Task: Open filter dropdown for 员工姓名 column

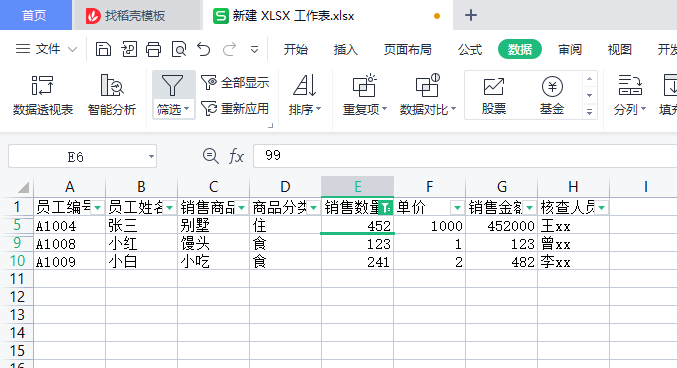Action: click(x=170, y=208)
